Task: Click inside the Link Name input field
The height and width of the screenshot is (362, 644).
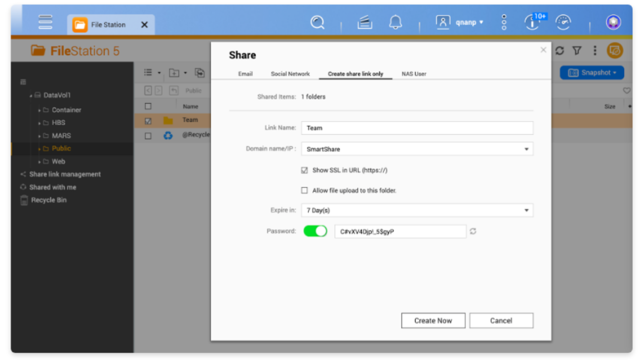Action: click(417, 128)
